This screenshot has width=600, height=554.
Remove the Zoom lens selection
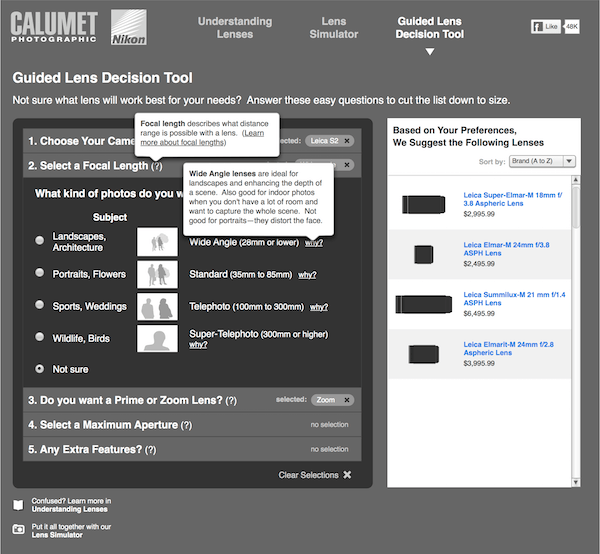coord(347,400)
